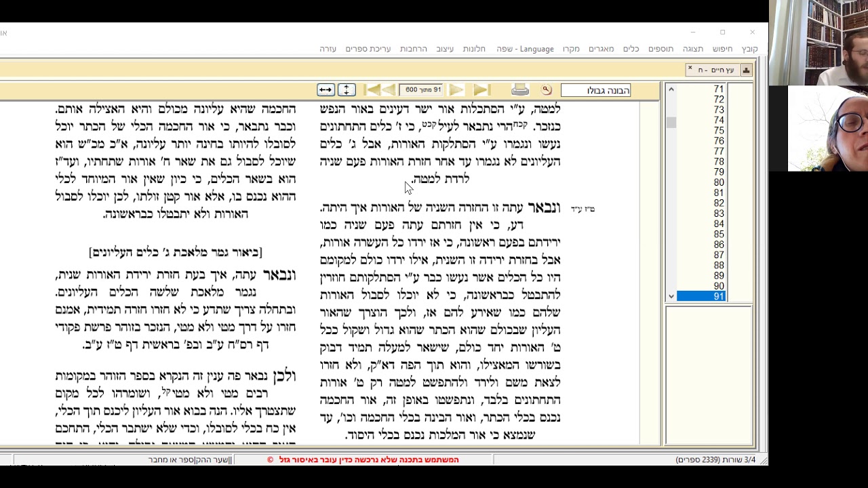Click the marginal reference ט״ז ע״ד
Image resolution: width=868 pixels, height=488 pixels.
(583, 209)
